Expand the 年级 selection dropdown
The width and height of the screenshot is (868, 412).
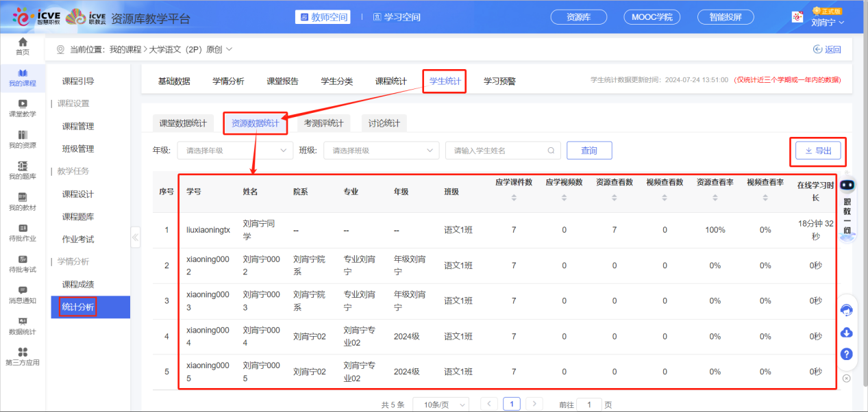tap(235, 151)
